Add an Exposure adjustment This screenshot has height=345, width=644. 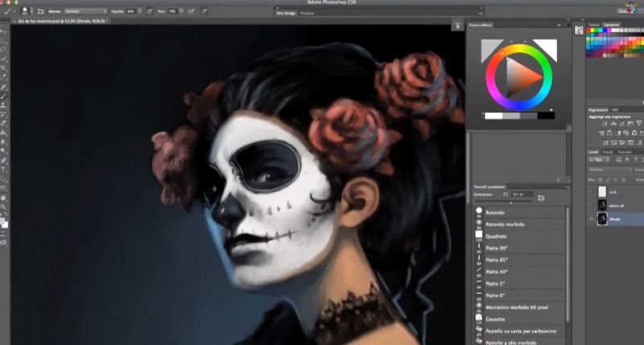[630, 124]
